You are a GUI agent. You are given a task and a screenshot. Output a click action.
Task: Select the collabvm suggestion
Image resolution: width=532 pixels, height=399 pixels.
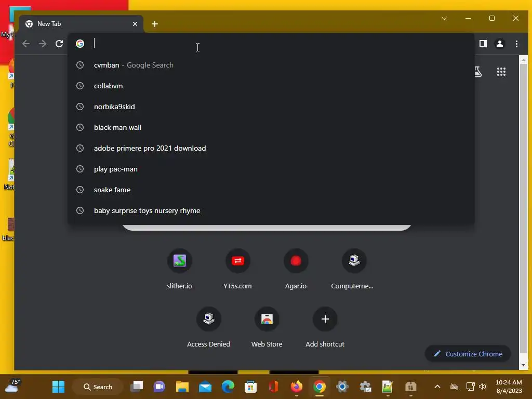pyautogui.click(x=271, y=86)
